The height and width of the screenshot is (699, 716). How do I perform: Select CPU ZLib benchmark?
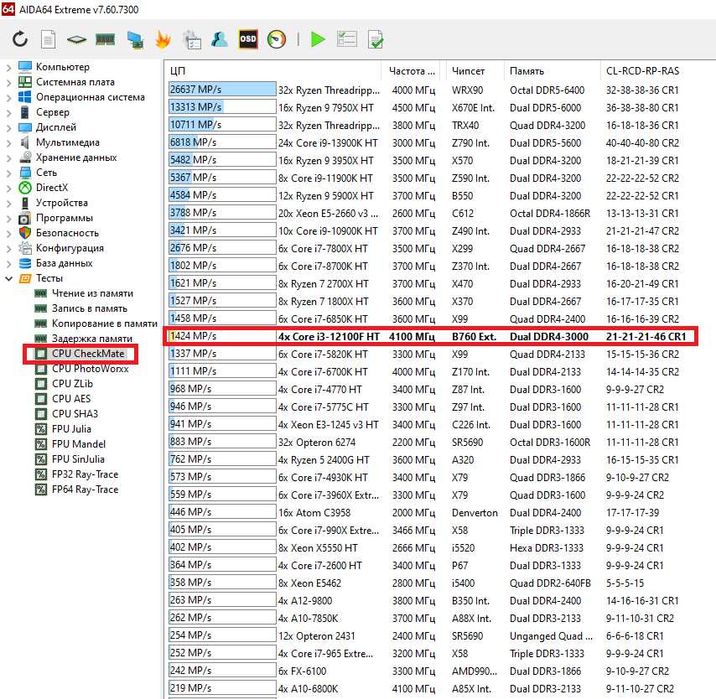pos(72,384)
